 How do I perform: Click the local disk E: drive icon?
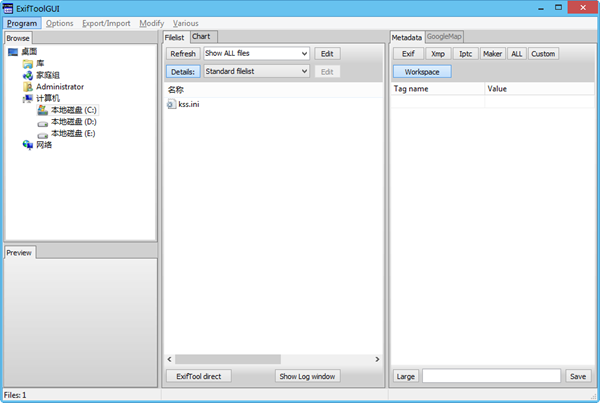42,135
